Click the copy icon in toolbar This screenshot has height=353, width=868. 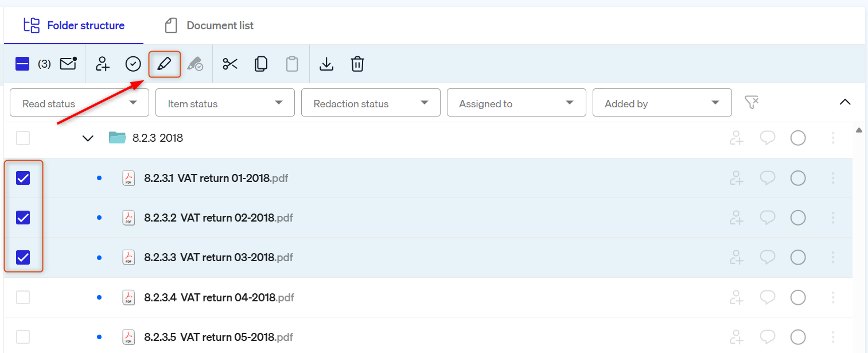(x=261, y=64)
